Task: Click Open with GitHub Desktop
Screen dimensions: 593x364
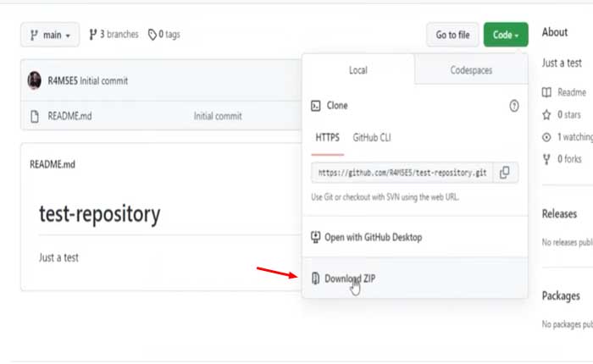Action: pos(415,237)
